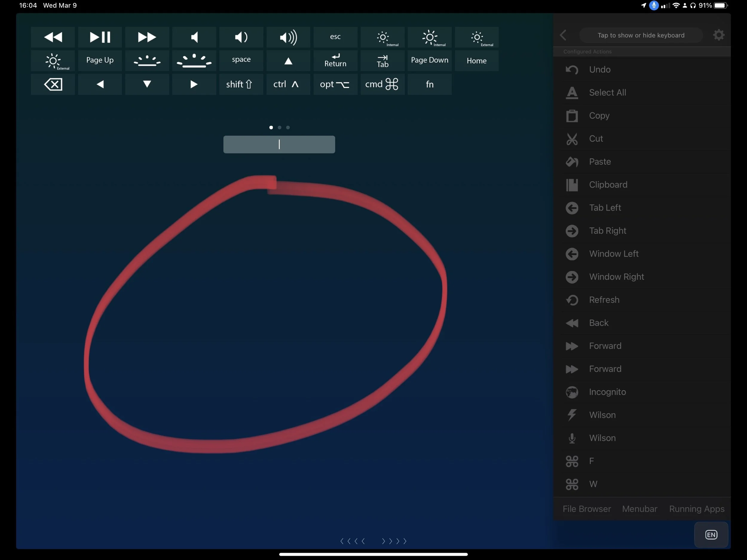Tap to show or hide keyboard
Image resolution: width=747 pixels, height=560 pixels.
point(641,35)
